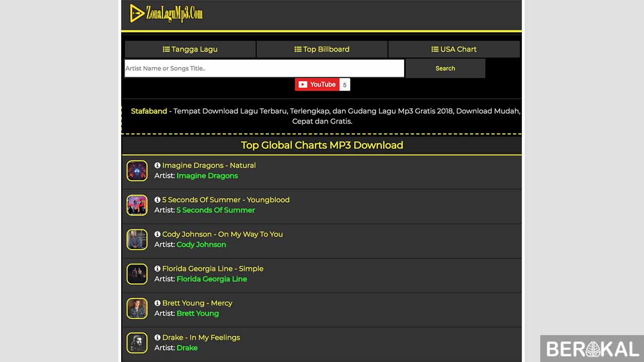Open the Florida Georgia Line artist link
This screenshot has height=362, width=644.
point(212,279)
